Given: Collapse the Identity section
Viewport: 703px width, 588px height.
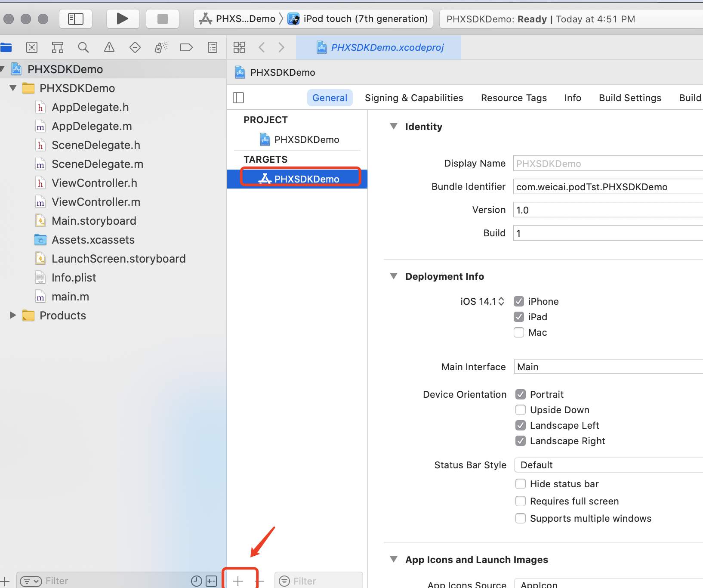Looking at the screenshot, I should click(x=394, y=127).
